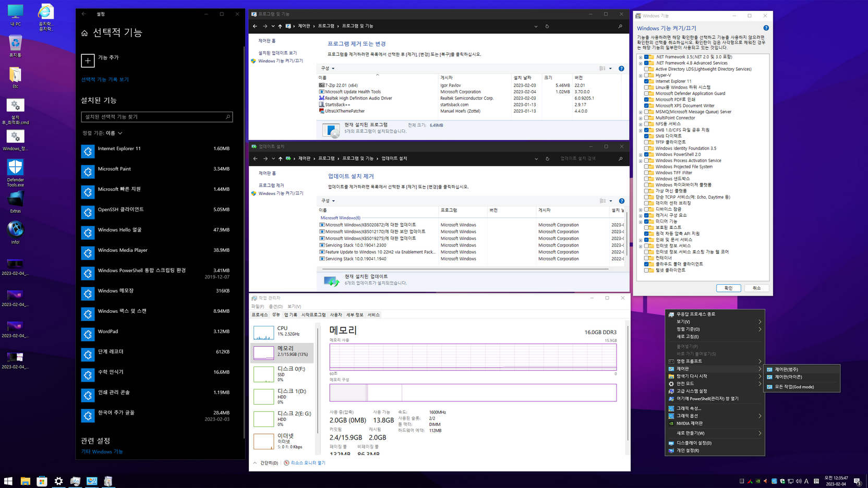Check the Windows 샌드박스 checkbox
868x488 pixels.
[x=646, y=179]
